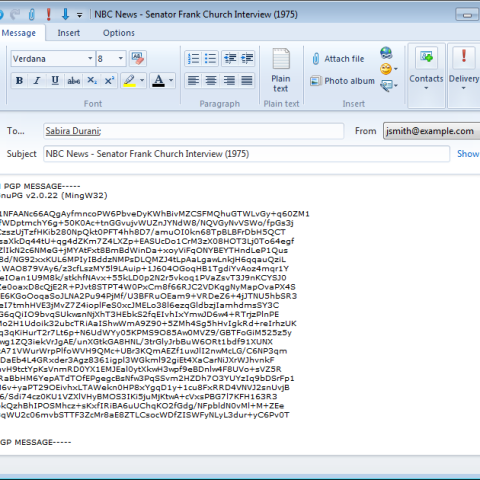Align text right
Image resolution: width=480 pixels, height=480 pixels.
[229, 80]
